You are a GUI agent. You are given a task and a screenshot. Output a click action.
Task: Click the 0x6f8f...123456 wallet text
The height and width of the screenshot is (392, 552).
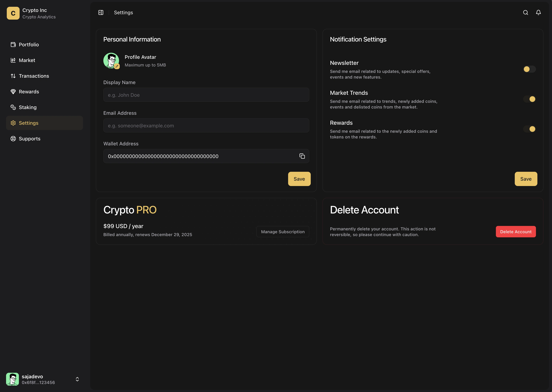click(38, 383)
